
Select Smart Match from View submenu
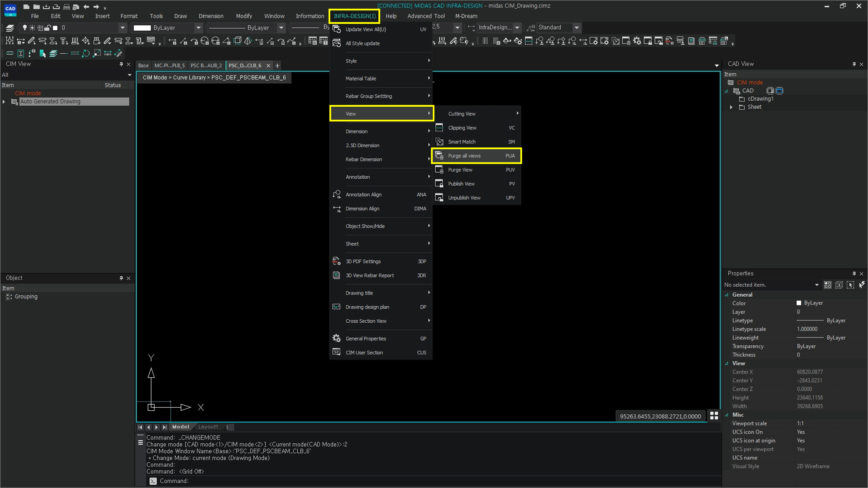coord(477,142)
